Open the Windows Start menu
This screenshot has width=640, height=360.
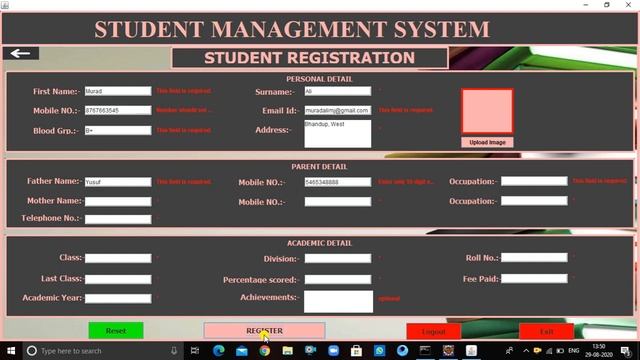tap(11, 351)
